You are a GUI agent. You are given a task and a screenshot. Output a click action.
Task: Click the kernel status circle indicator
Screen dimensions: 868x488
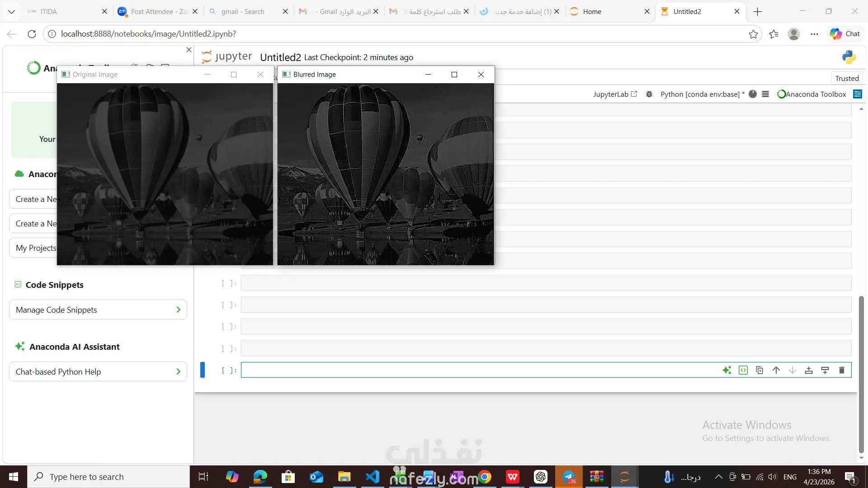point(753,94)
